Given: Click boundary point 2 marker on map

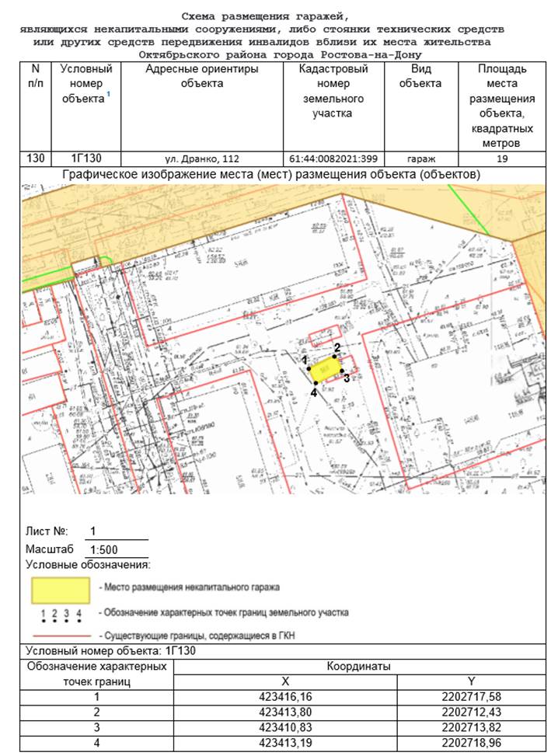Looking at the screenshot, I should click(335, 357).
